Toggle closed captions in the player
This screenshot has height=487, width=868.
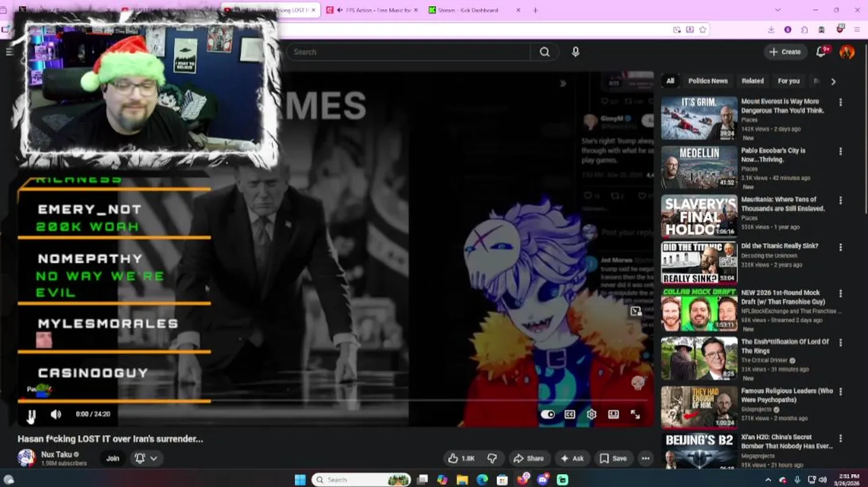[570, 415]
